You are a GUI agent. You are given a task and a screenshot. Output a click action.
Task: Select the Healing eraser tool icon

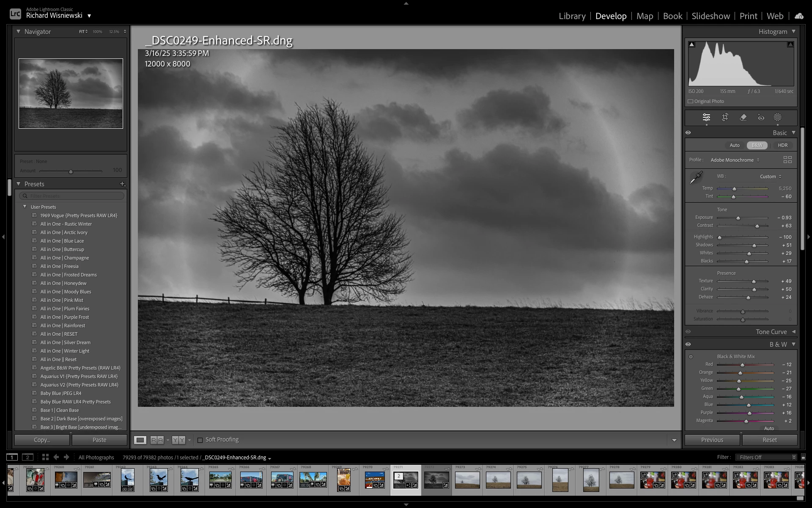pyautogui.click(x=743, y=117)
